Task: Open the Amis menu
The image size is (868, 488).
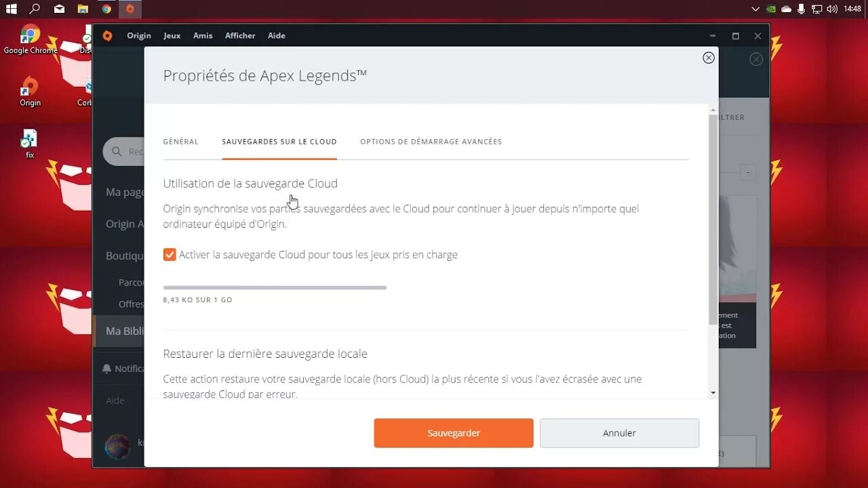Action: [x=203, y=36]
